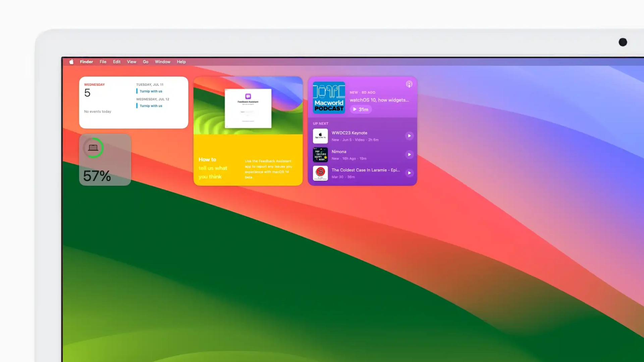Click the Pop Culture Happy Hour episode artwork

point(320,155)
